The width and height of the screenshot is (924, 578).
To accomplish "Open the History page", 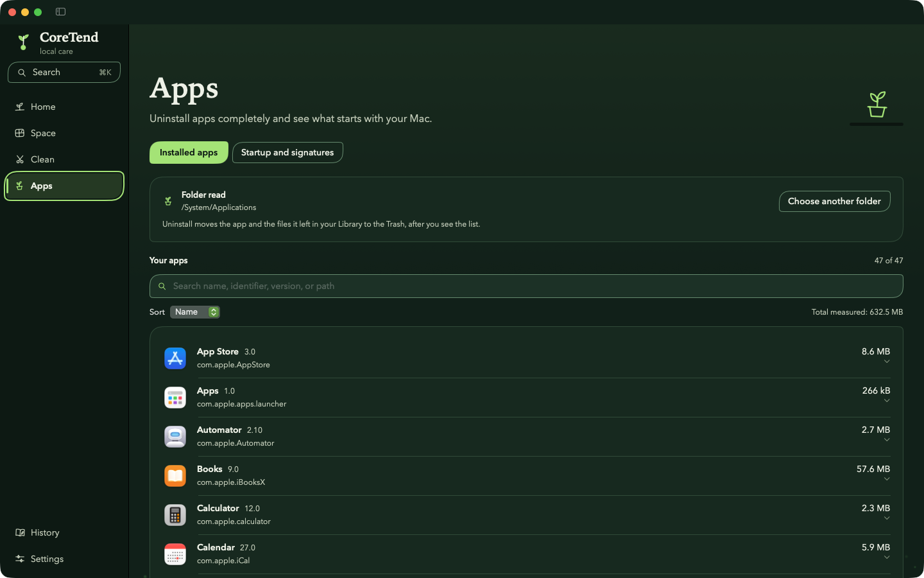I will click(x=64, y=532).
